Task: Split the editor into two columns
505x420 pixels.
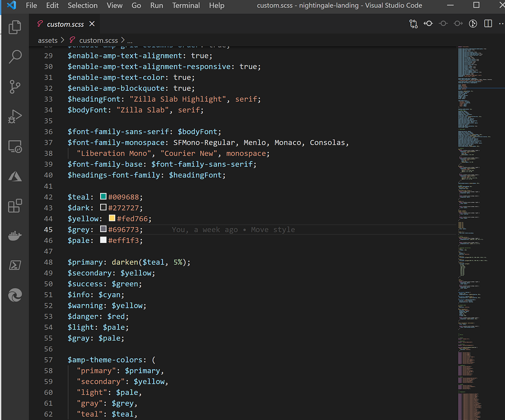Action: click(x=488, y=24)
